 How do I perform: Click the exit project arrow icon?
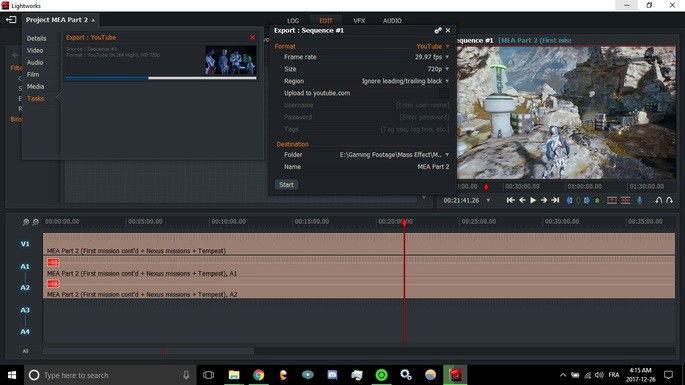[11, 20]
